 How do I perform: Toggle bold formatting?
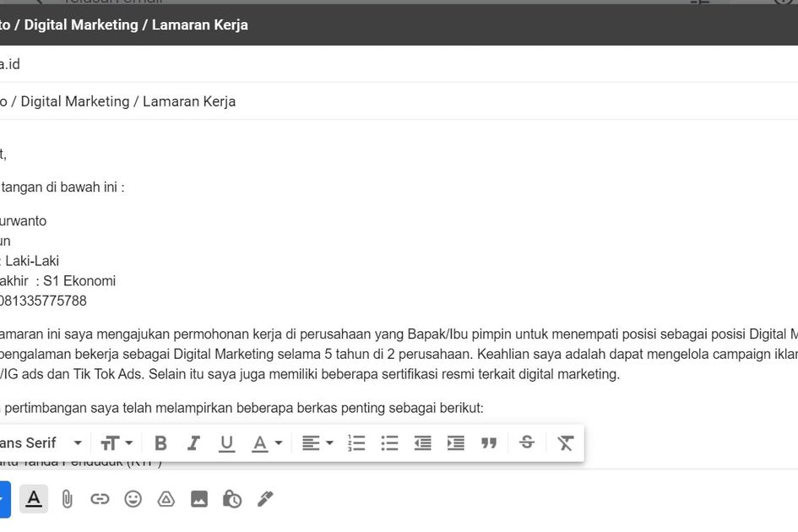(160, 443)
